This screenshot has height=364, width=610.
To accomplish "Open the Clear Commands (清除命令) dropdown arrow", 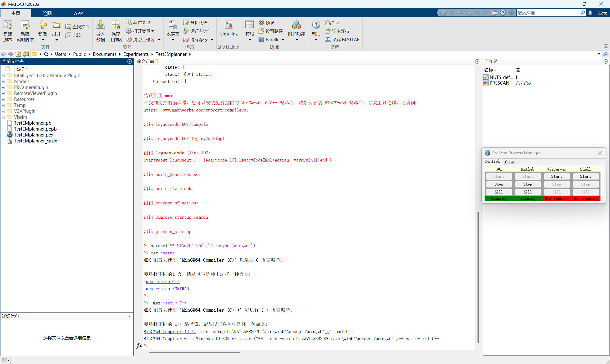I will (x=212, y=40).
